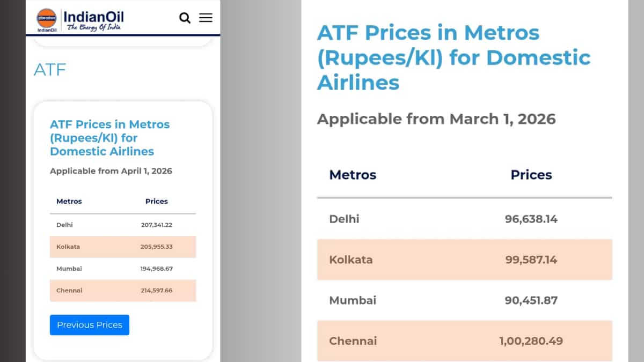Click the IndianOil logo icon
This screenshot has width=644, height=362.
(x=46, y=18)
